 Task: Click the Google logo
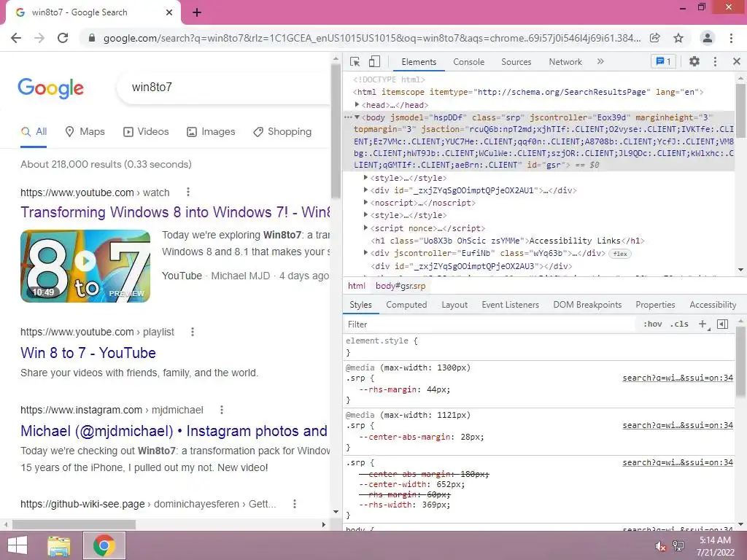pos(50,88)
